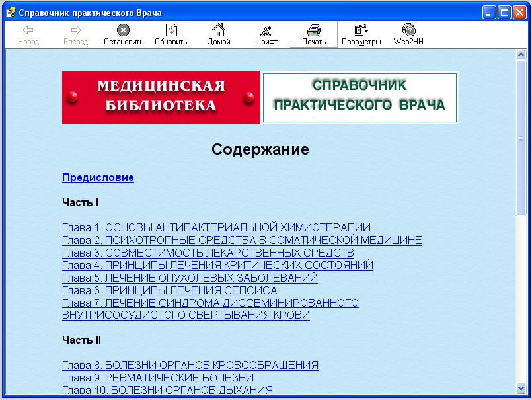Click the Часть I heading text

[x=81, y=203]
